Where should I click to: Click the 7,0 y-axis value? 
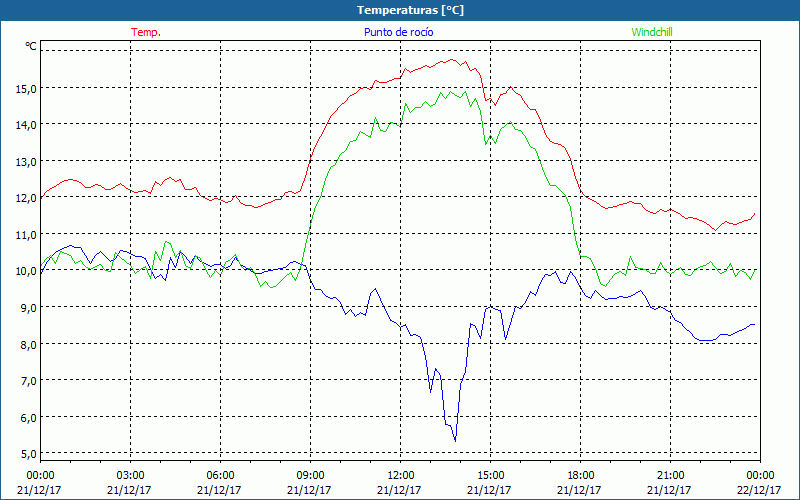tap(28, 381)
